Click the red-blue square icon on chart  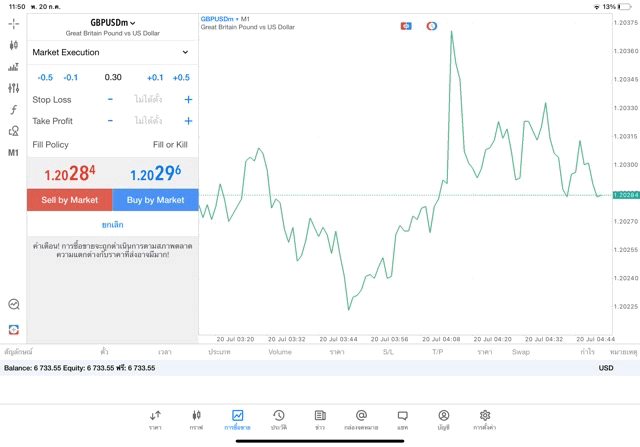pyautogui.click(x=406, y=26)
